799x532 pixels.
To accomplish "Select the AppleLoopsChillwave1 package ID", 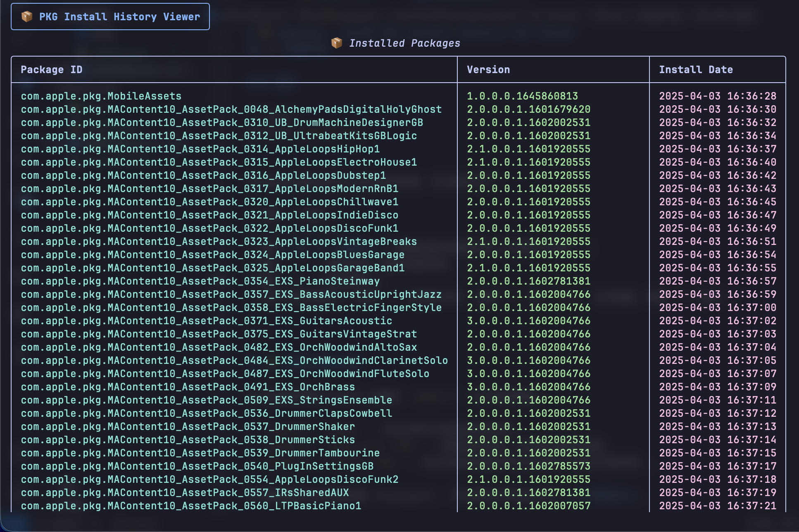I will point(209,202).
